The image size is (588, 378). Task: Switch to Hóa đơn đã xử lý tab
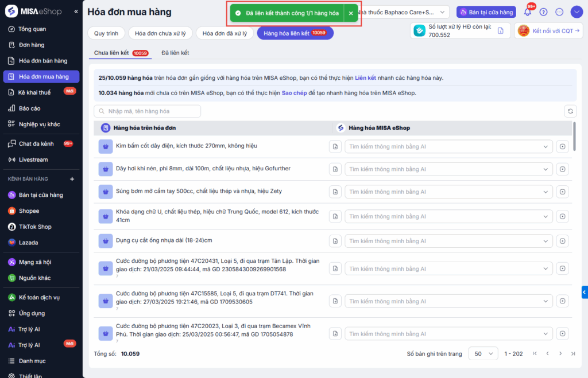(225, 33)
